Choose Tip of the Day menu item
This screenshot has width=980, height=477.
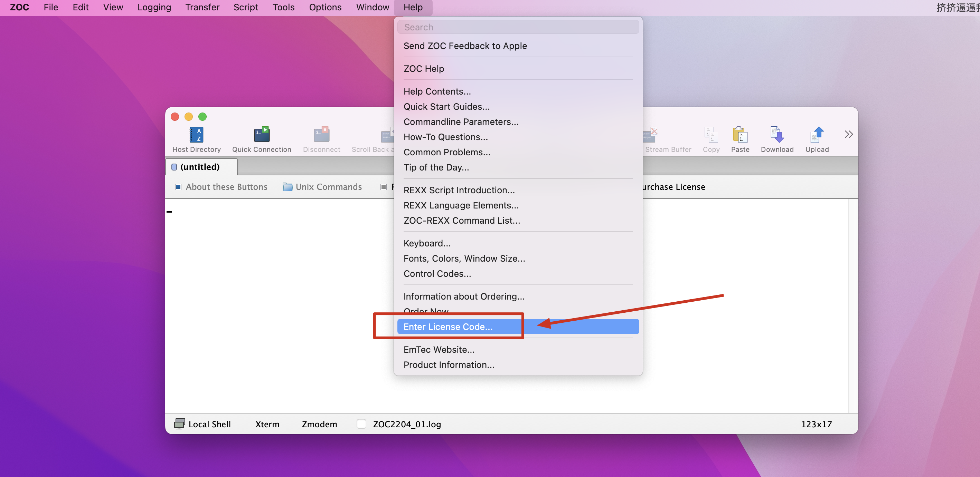tap(436, 167)
